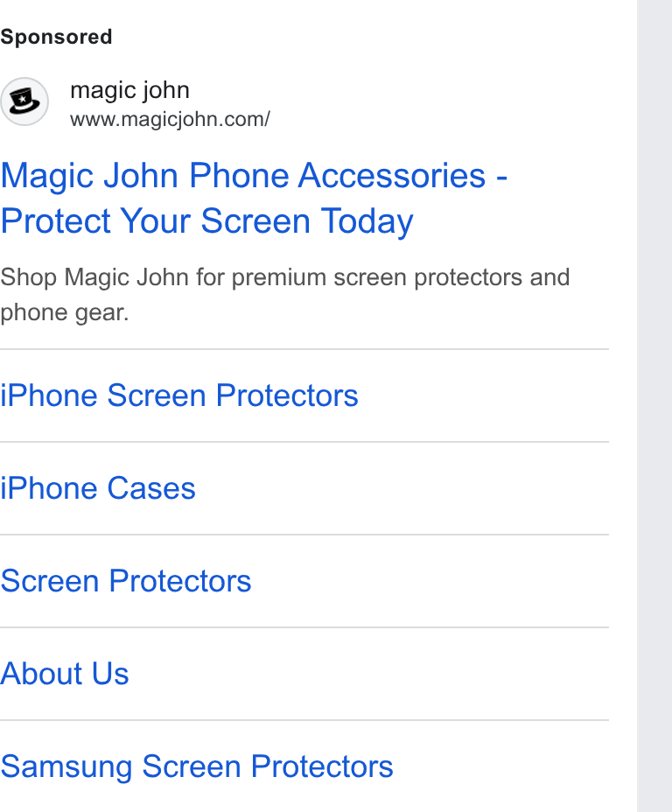Viewport: 672px width, 812px height.
Task: Click the Magic John top hat logo
Action: click(x=24, y=101)
